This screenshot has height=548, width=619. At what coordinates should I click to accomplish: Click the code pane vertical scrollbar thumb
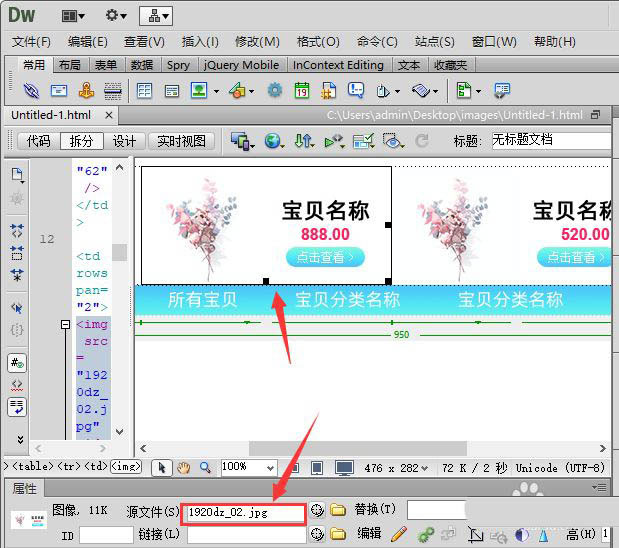pos(119,252)
